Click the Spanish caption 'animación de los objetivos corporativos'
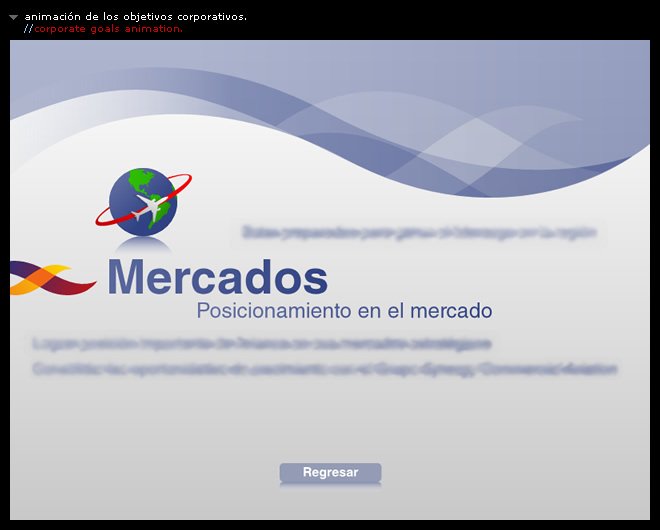The width and height of the screenshot is (660, 530). pos(135,16)
